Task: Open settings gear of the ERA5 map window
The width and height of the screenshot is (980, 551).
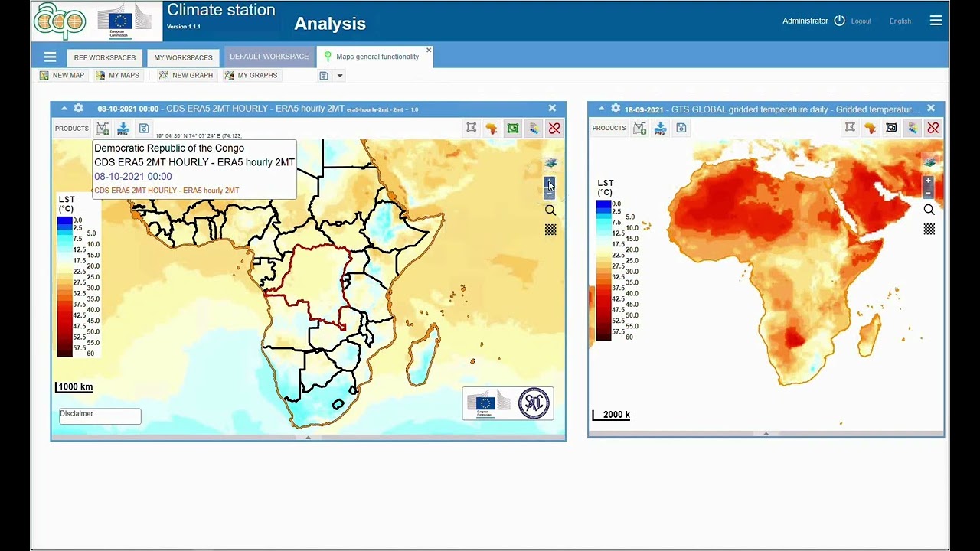Action: coord(78,109)
